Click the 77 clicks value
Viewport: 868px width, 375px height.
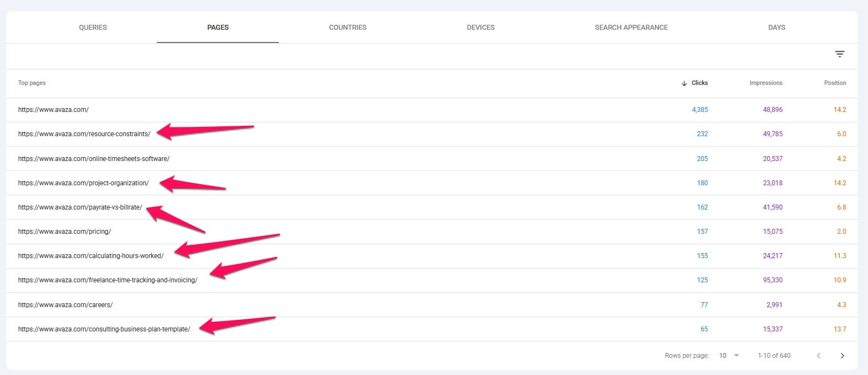click(x=704, y=304)
